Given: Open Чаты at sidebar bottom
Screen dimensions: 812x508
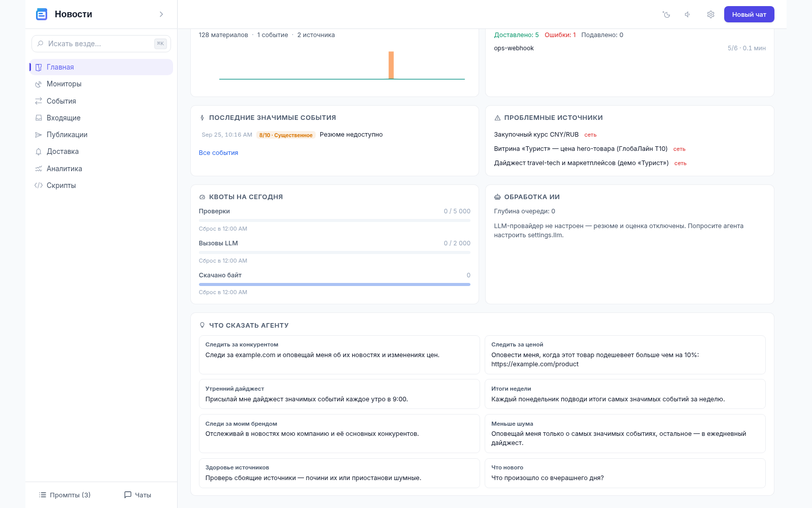Looking at the screenshot, I should [138, 495].
